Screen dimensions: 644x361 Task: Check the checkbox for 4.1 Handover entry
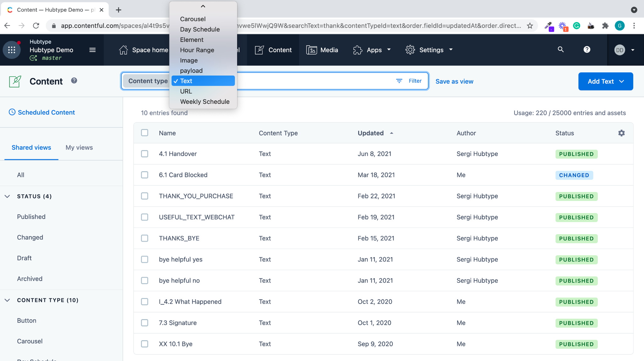click(145, 154)
